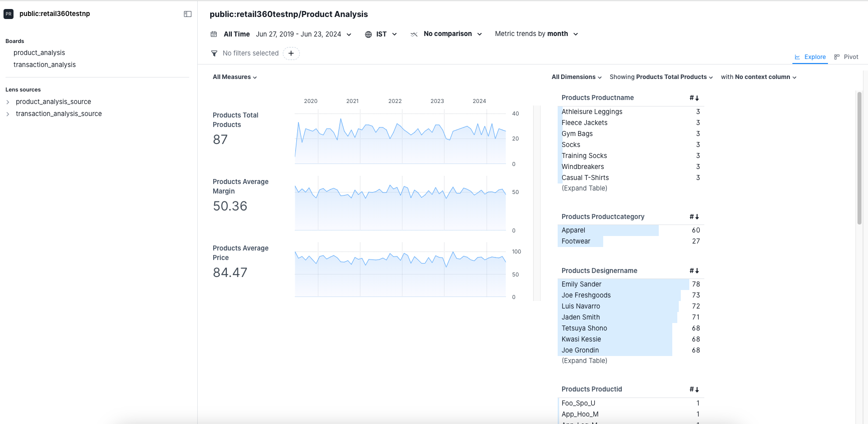This screenshot has width=868, height=424.
Task: Select the Training Socks row
Action: pos(631,156)
